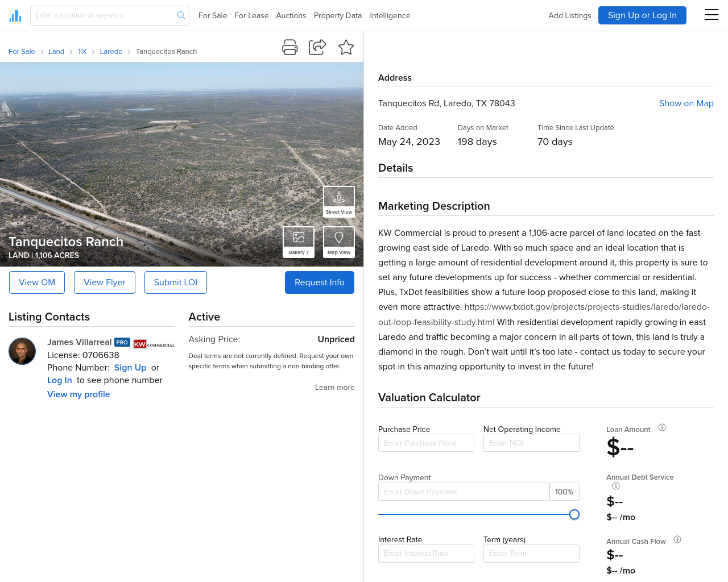Open Auctions menu

tap(291, 15)
